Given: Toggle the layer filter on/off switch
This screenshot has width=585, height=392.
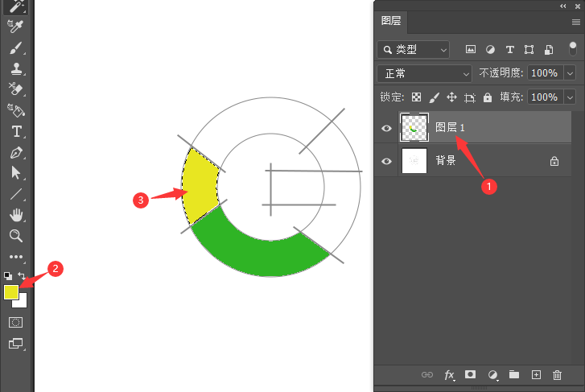Looking at the screenshot, I should click(x=573, y=49).
